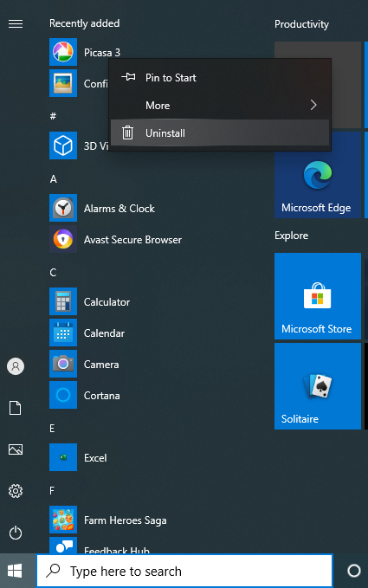Open the More submenu entry
Screen dimensions: 368x588
pos(220,106)
